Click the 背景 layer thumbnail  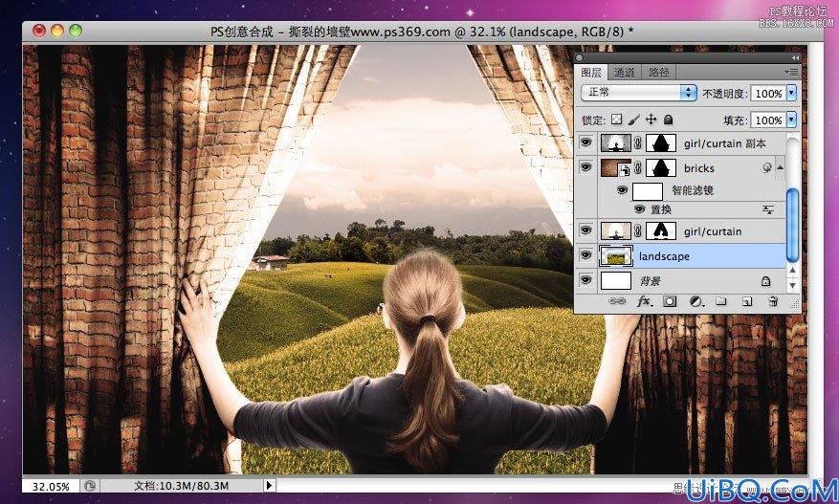[x=616, y=281]
